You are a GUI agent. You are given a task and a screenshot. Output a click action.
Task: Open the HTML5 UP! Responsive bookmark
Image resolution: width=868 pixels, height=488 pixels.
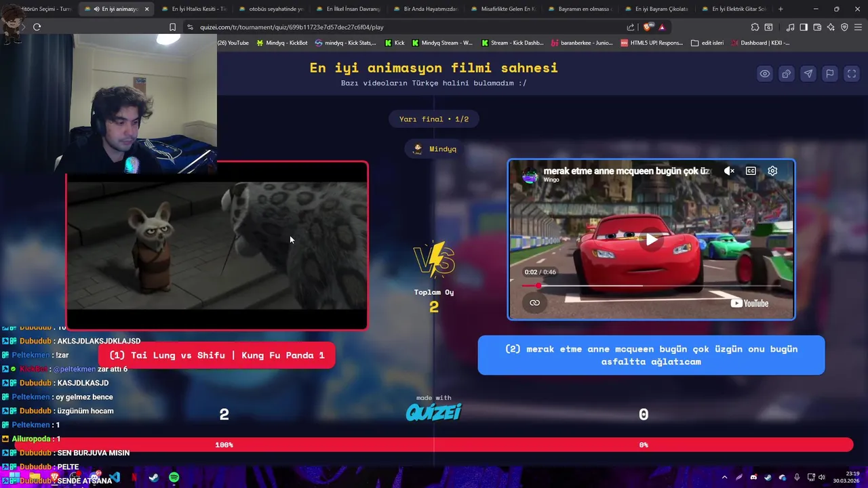(652, 43)
